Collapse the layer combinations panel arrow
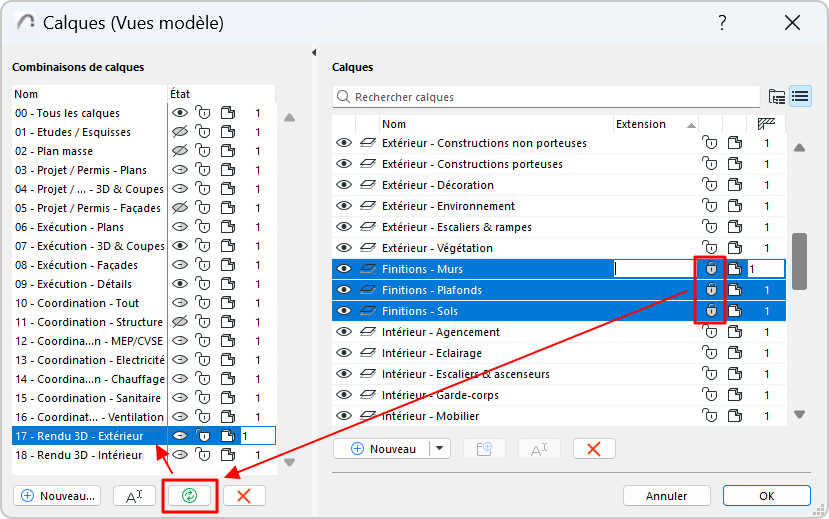 pos(314,52)
